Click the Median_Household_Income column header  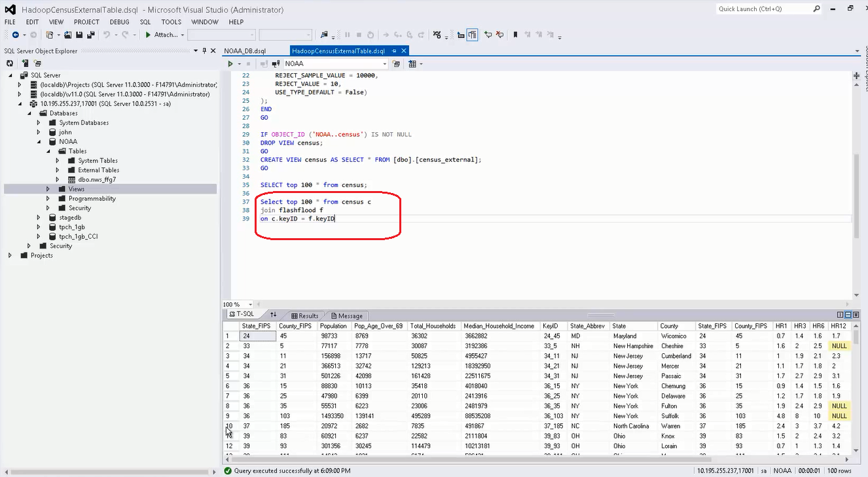[499, 326]
